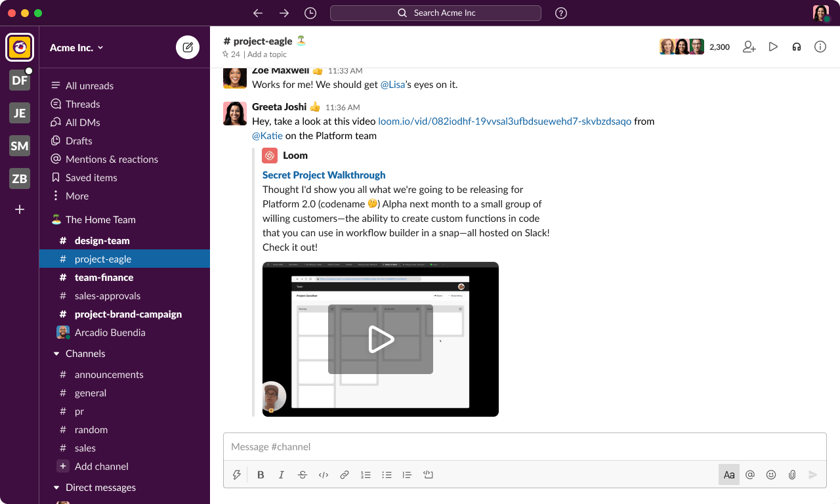This screenshot has width=840, height=504.
Task: Collapse the Direct messages section
Action: tap(56, 488)
